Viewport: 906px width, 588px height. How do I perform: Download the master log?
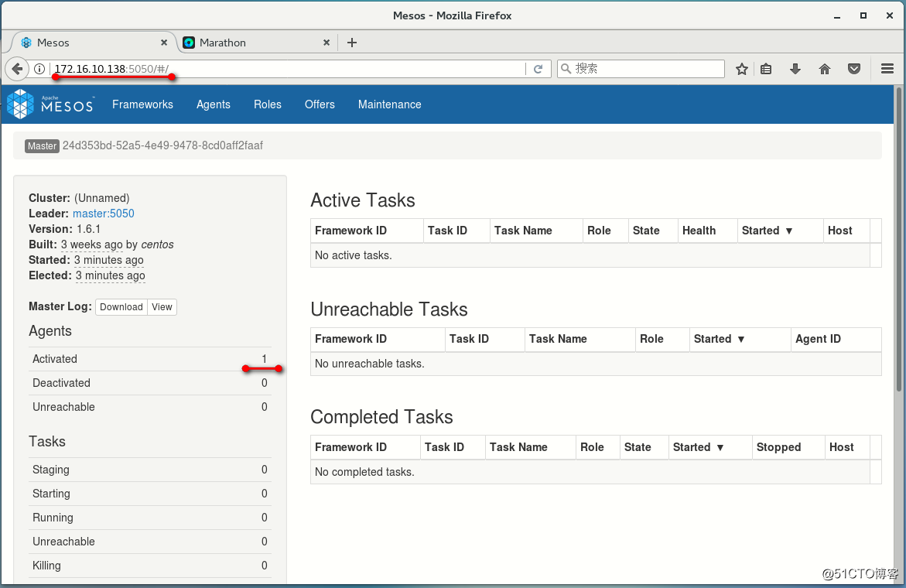pos(121,307)
